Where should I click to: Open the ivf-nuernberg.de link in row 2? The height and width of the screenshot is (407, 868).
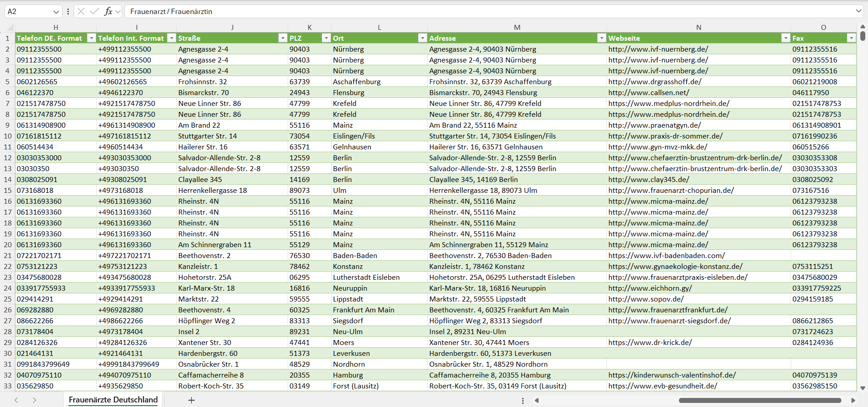658,49
